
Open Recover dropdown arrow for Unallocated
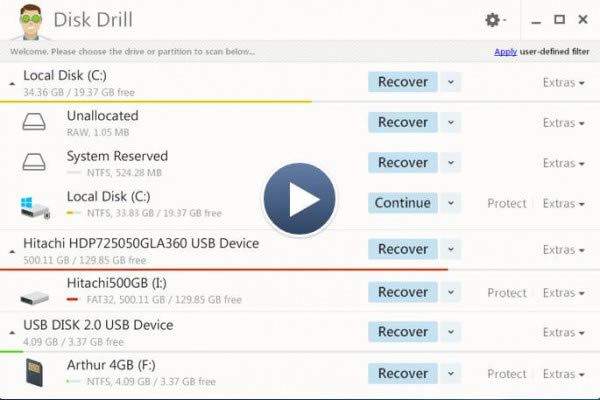click(x=451, y=122)
